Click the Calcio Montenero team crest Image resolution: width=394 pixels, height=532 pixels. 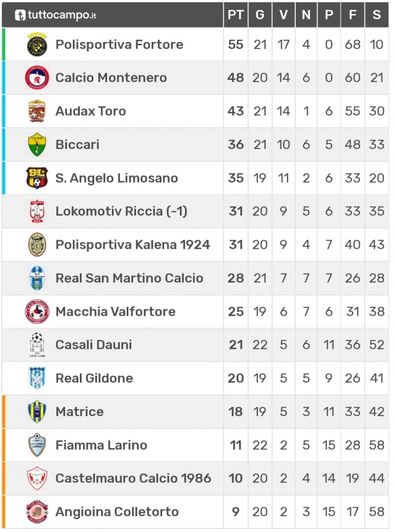click(x=37, y=77)
